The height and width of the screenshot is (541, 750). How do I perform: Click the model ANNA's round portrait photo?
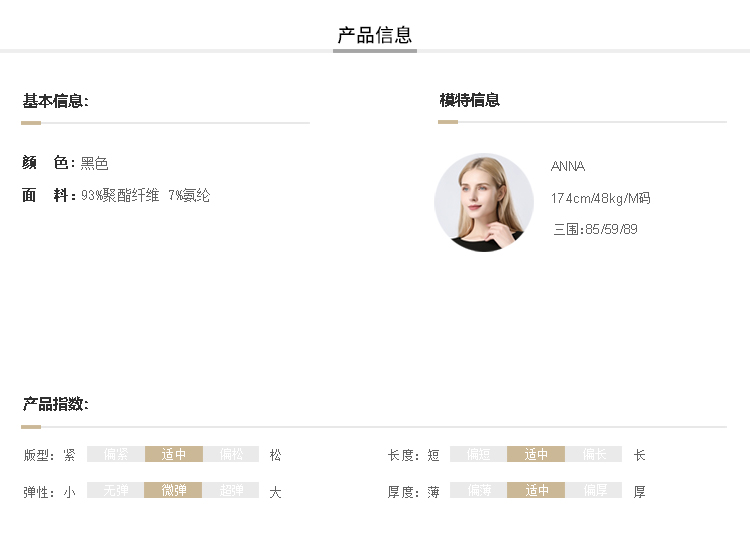click(x=484, y=202)
